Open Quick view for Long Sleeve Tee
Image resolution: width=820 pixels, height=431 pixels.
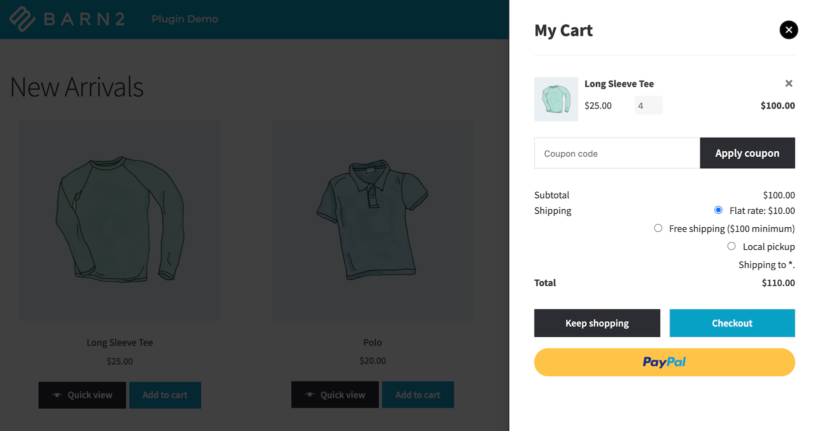click(x=83, y=395)
